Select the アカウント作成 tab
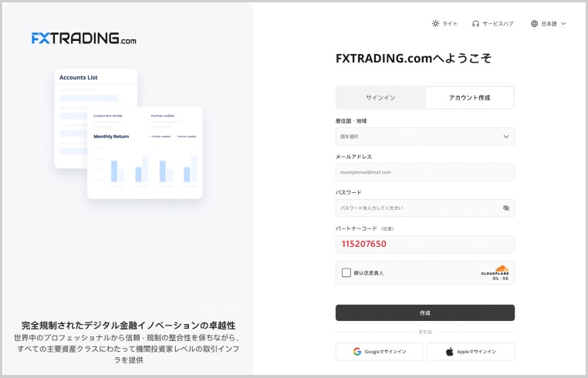The height and width of the screenshot is (378, 588). (x=469, y=98)
